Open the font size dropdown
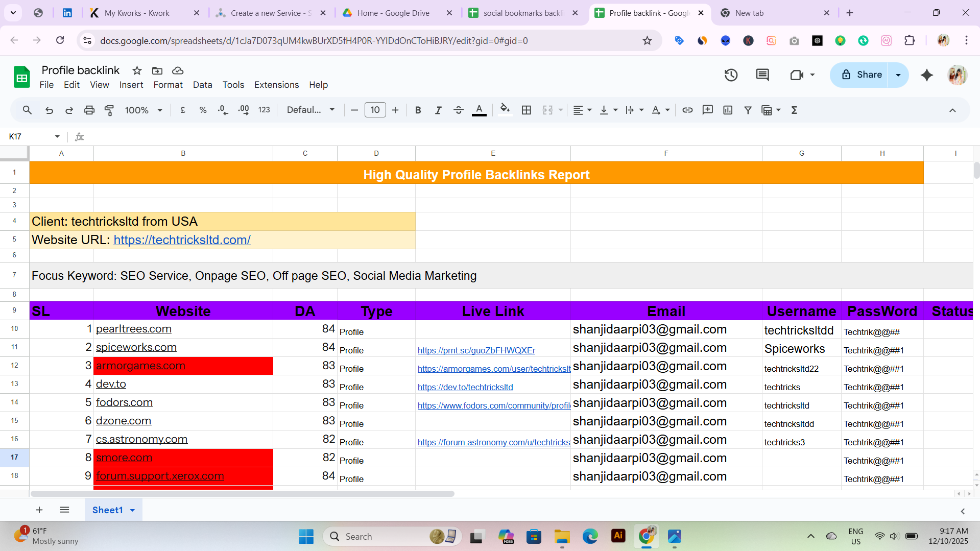The image size is (980, 551). [375, 110]
